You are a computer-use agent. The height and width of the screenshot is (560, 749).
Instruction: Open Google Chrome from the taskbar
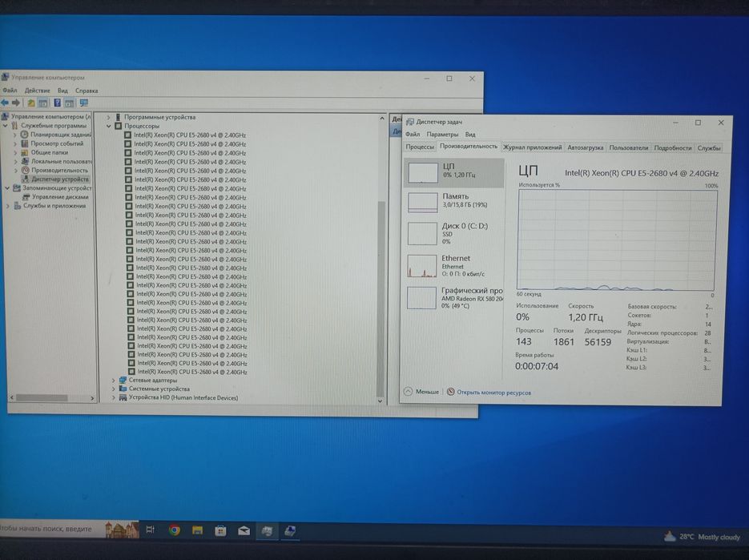175,530
